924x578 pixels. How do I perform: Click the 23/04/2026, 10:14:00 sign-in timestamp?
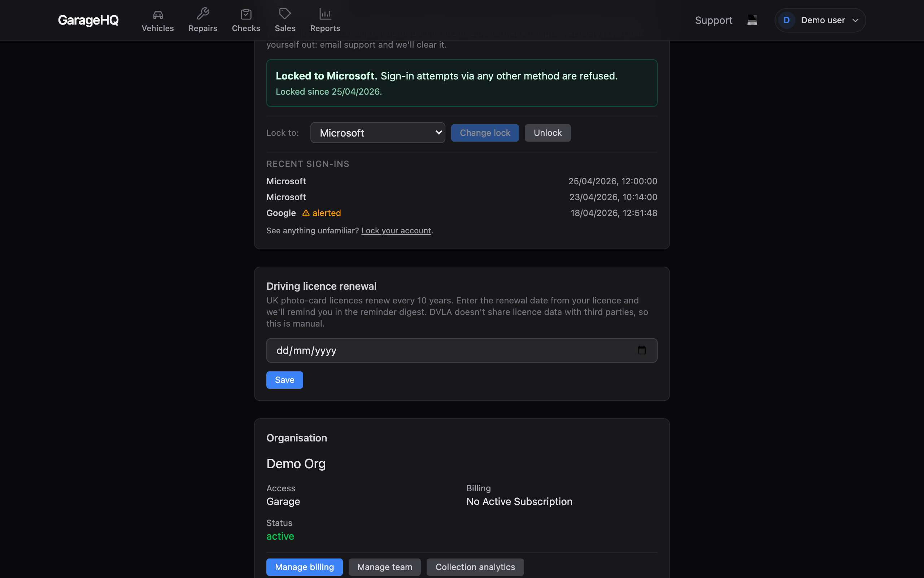pos(613,197)
